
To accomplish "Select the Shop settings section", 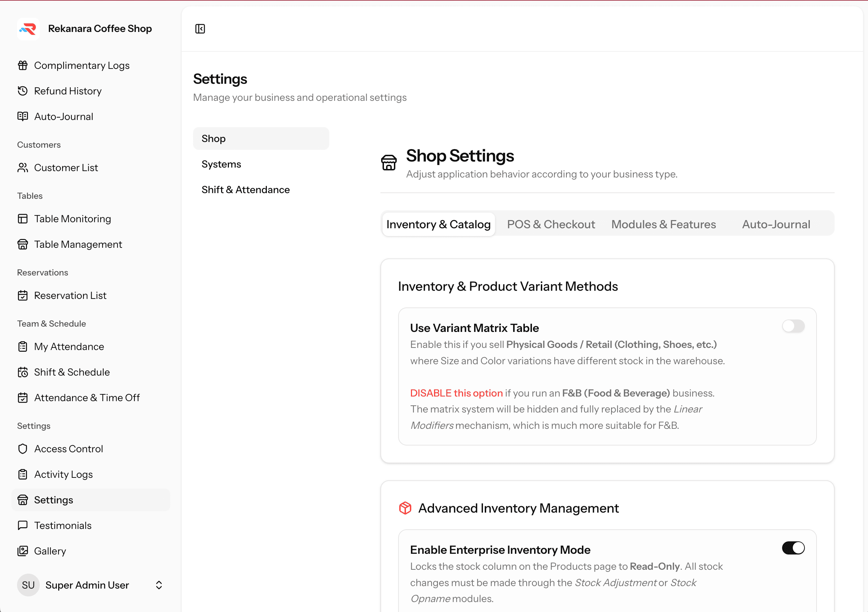I will pos(261,138).
